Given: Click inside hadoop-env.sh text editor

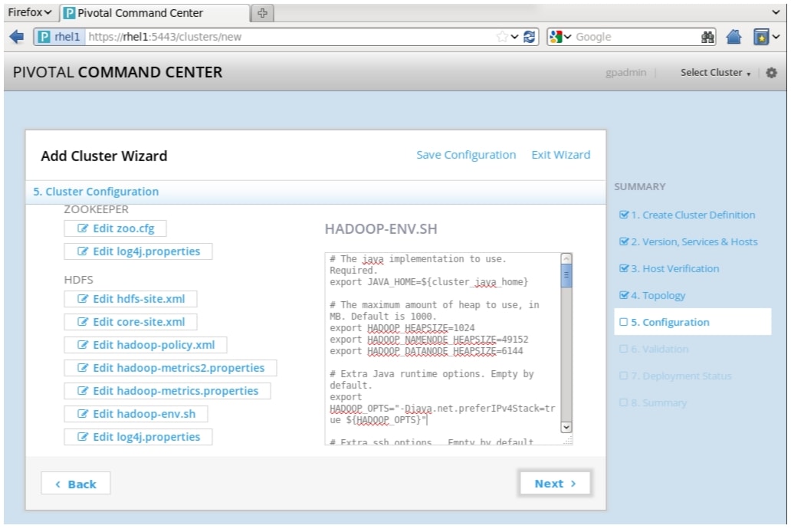Looking at the screenshot, I should tap(443, 349).
